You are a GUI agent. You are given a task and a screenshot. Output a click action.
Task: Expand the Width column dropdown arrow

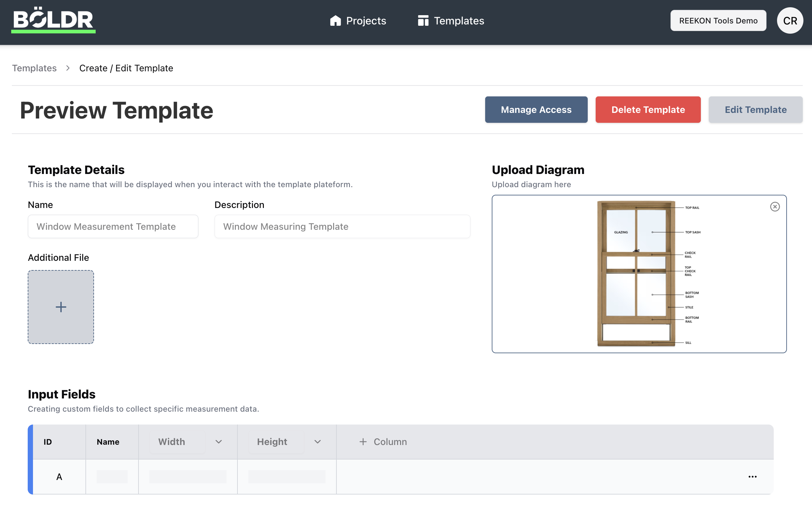coord(219,441)
